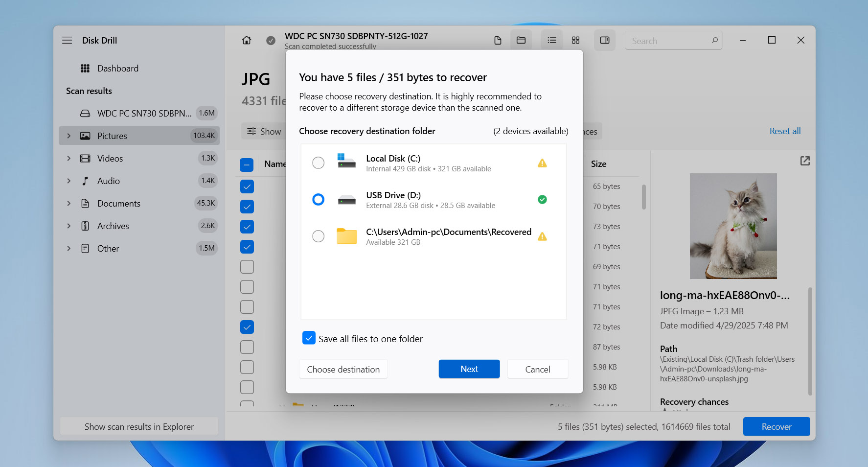
Task: Click the cat preview thumbnail
Action: pyautogui.click(x=733, y=226)
